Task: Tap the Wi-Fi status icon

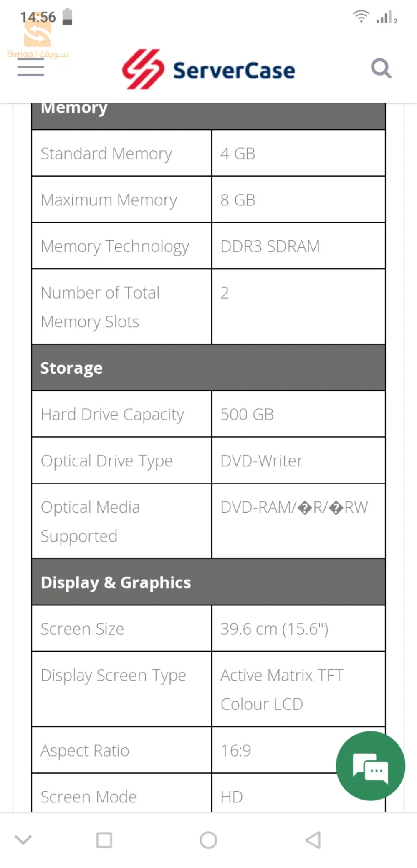Action: coord(361,16)
